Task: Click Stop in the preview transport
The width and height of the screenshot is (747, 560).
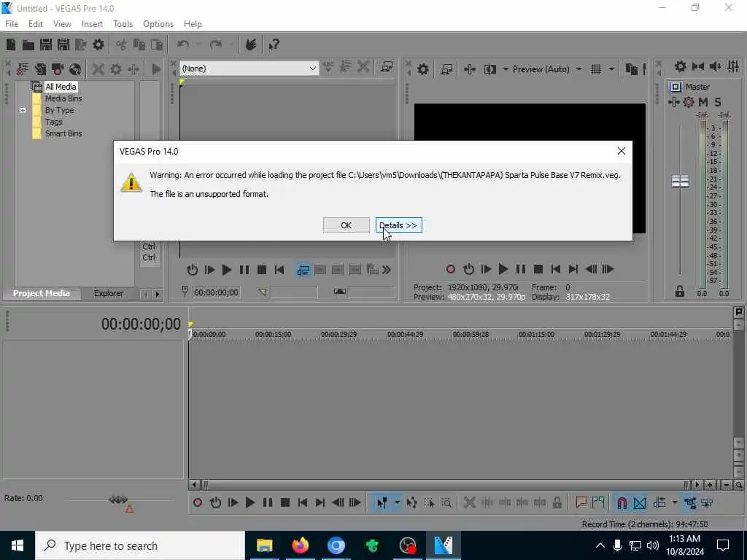Action: pyautogui.click(x=538, y=269)
